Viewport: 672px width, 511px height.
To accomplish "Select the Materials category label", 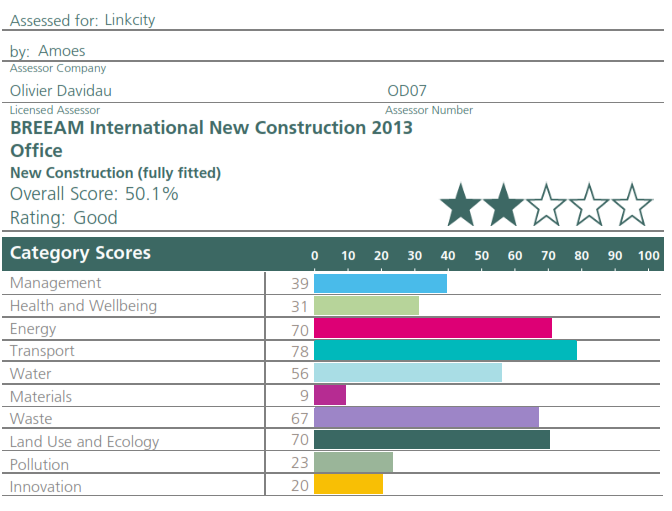I will click(41, 397).
